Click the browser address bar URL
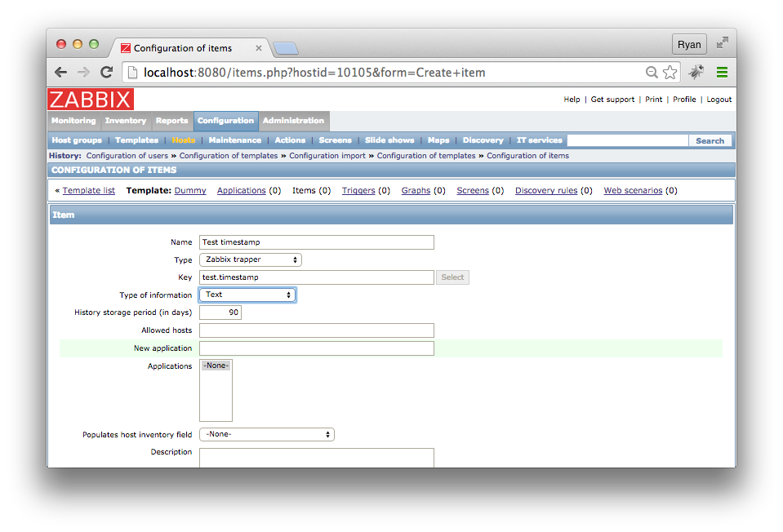The height and width of the screenshot is (532, 783). (x=314, y=73)
